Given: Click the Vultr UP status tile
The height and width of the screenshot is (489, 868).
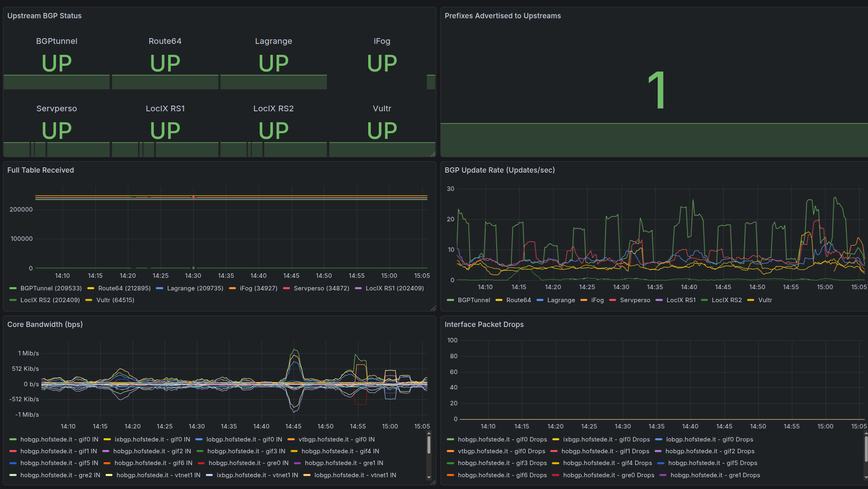Looking at the screenshot, I should coord(382,130).
